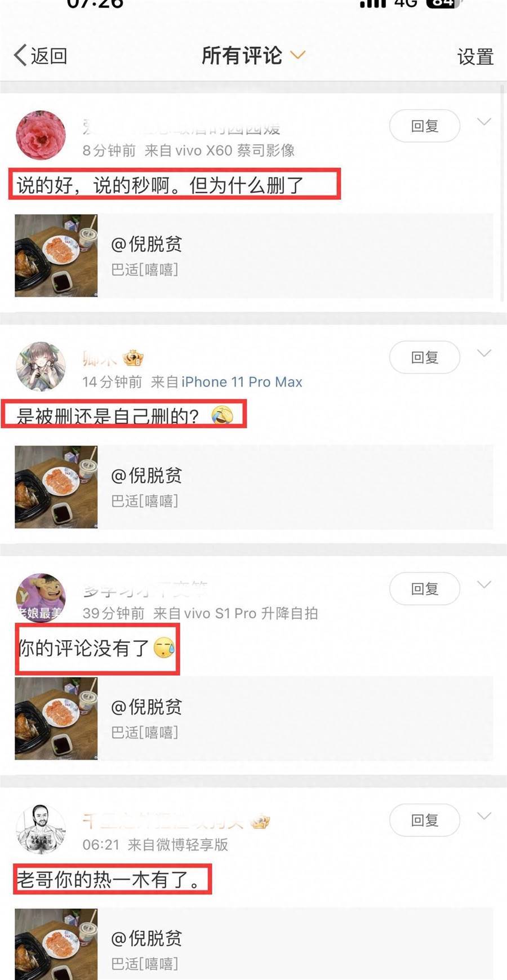The height and width of the screenshot is (980, 507).
Task: Tap the rose flower avatar
Action: click(41, 135)
